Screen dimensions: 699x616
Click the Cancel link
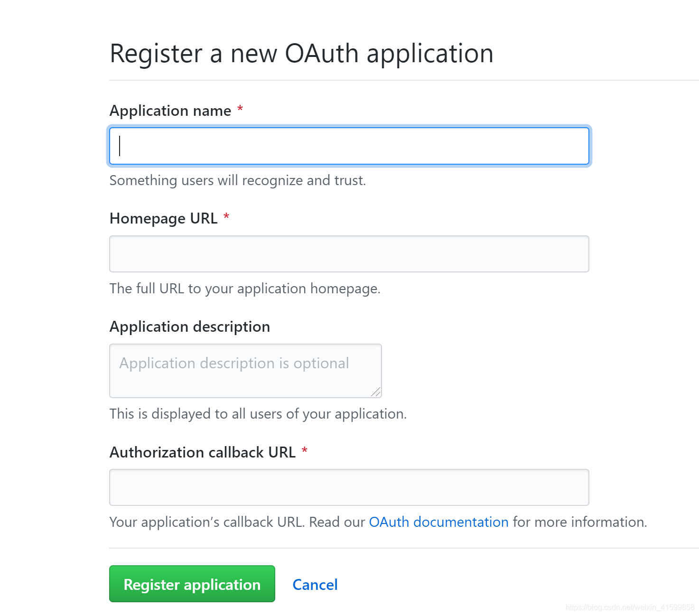[x=315, y=584]
